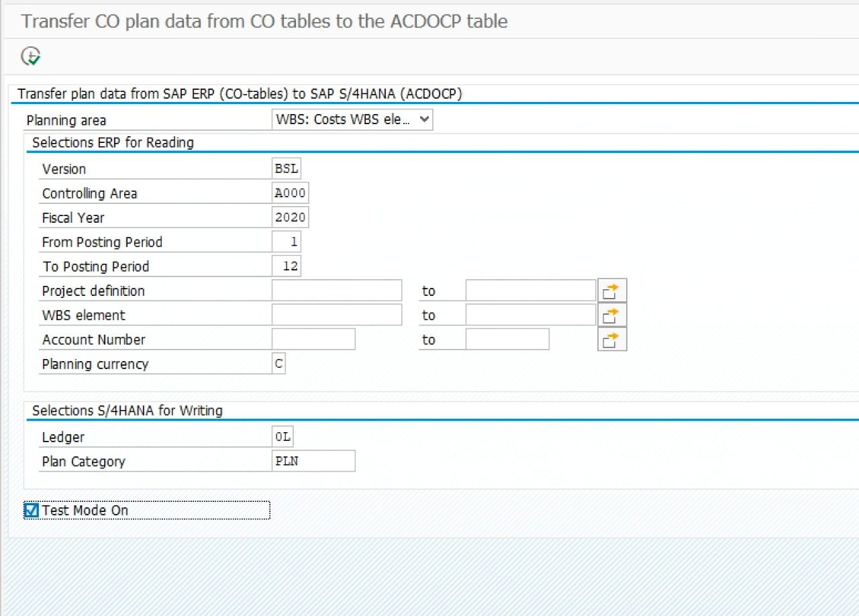Uncheck the Test Mode On checkbox
This screenshot has width=859, height=616.
coord(32,511)
